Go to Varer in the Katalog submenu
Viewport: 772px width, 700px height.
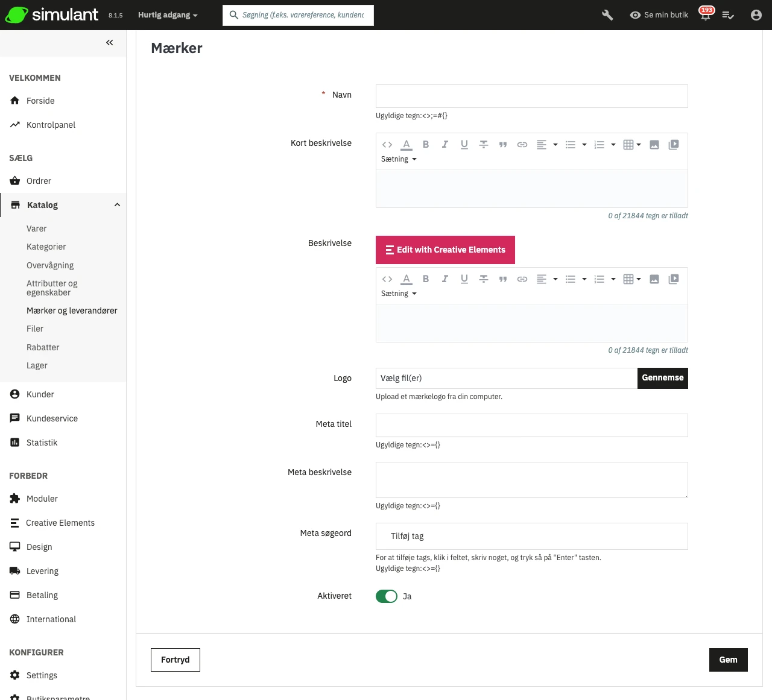click(36, 229)
